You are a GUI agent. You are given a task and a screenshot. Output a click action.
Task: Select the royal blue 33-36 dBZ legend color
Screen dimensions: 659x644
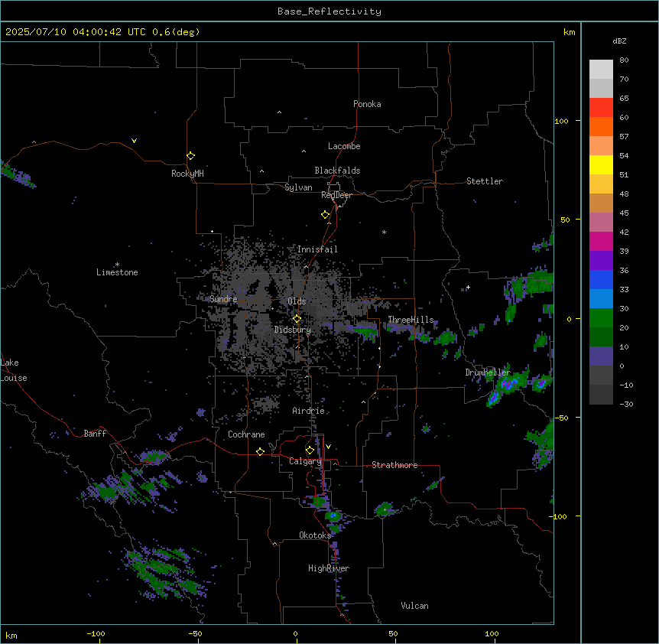tap(601, 280)
